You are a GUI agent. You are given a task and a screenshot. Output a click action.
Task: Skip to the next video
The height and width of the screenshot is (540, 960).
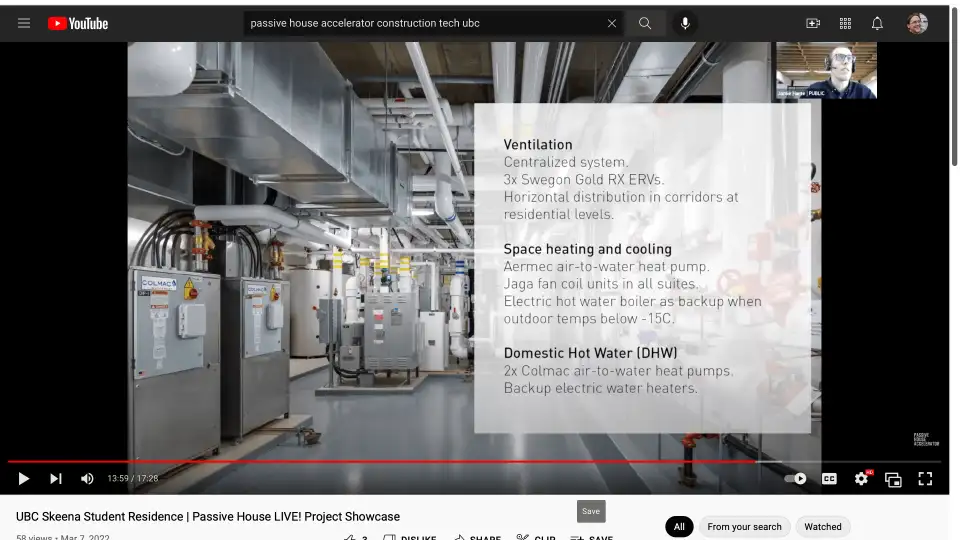[x=56, y=478]
